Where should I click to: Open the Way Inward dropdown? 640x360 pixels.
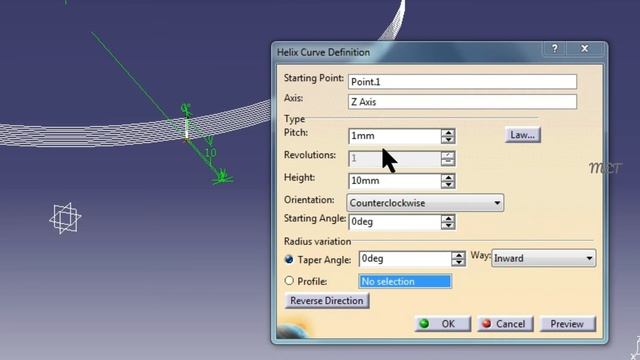[x=543, y=258]
